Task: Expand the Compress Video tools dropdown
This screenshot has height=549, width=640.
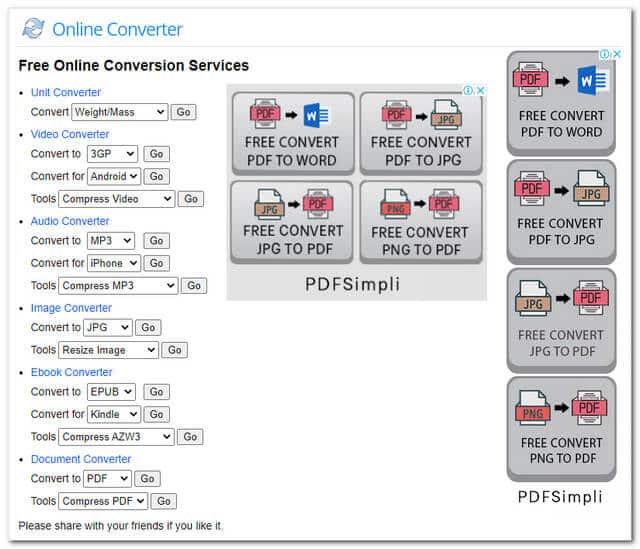Action: pyautogui.click(x=117, y=199)
